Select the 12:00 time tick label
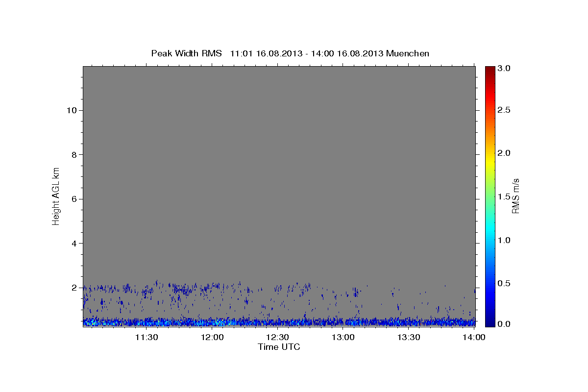This screenshot has height=392, width=588. click(x=212, y=337)
